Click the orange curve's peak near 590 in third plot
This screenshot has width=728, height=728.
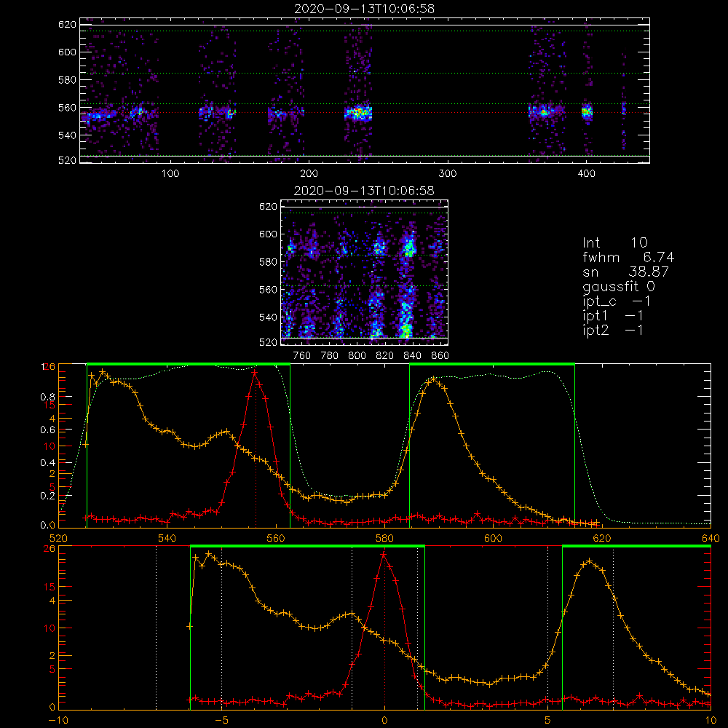point(433,379)
